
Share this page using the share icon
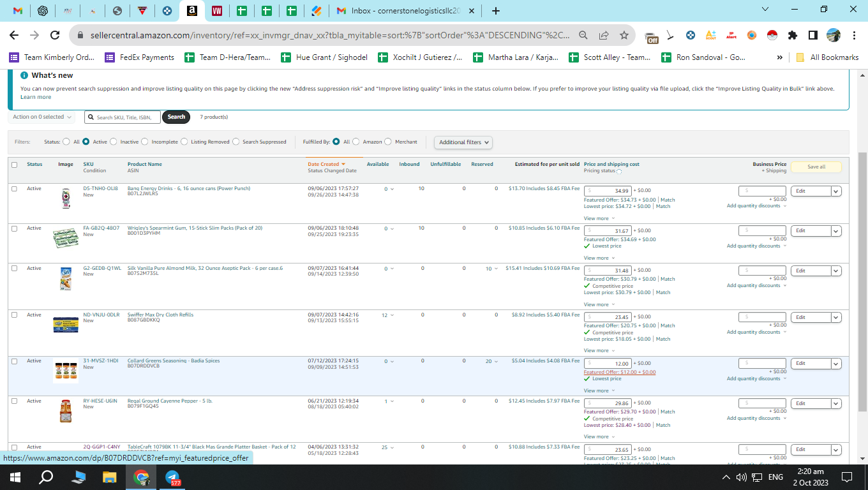(x=604, y=35)
